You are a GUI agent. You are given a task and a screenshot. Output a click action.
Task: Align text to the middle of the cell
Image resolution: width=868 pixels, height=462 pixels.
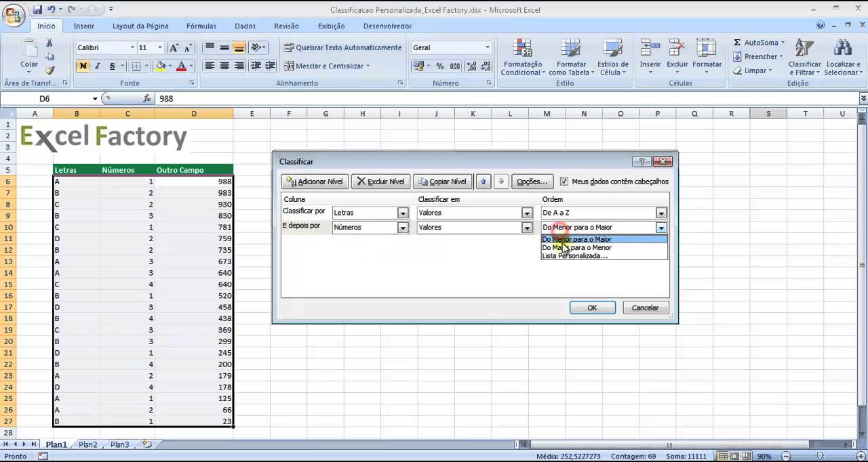[x=224, y=47]
